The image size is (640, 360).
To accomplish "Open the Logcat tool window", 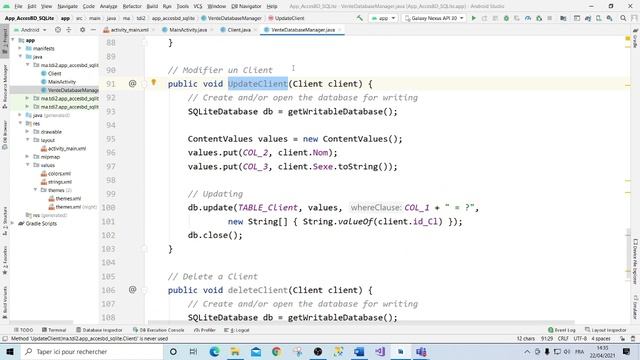I will point(238,330).
